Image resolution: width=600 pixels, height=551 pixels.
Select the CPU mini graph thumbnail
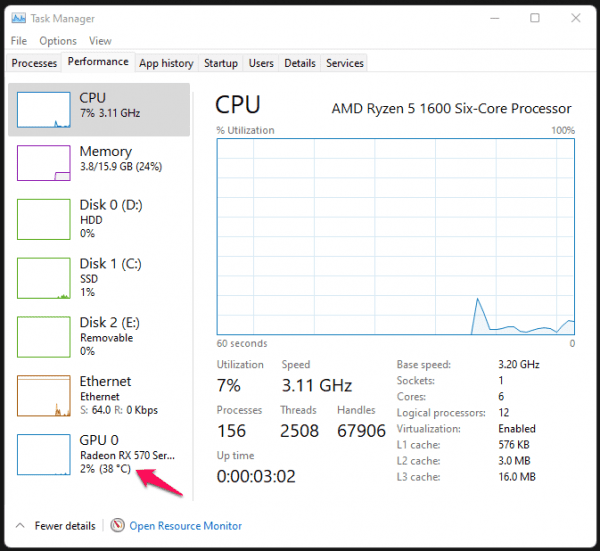click(x=44, y=110)
